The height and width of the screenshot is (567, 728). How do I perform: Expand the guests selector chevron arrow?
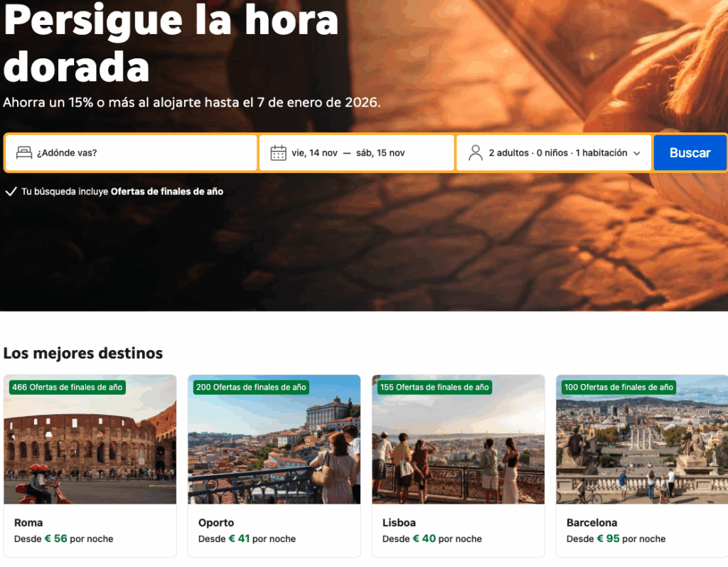point(637,154)
